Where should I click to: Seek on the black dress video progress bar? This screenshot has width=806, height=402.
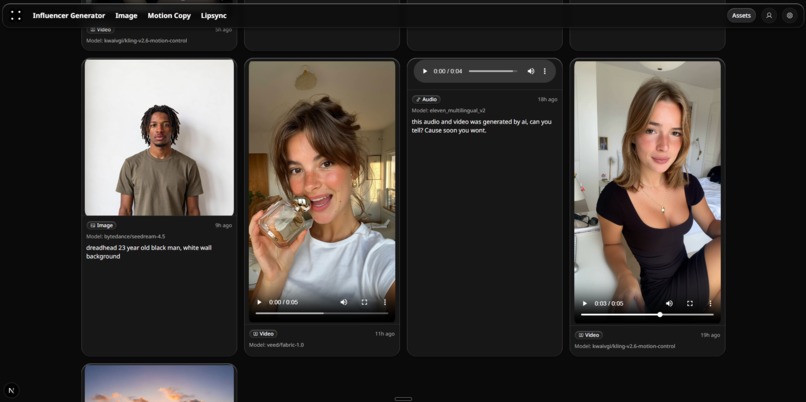coord(647,314)
